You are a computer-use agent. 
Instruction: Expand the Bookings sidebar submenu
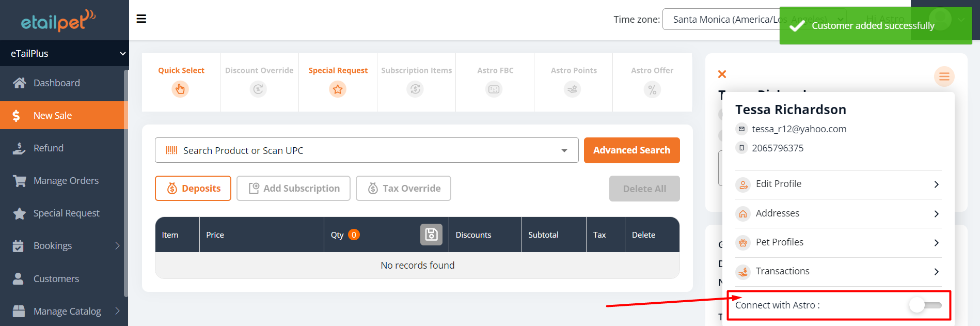[117, 246]
